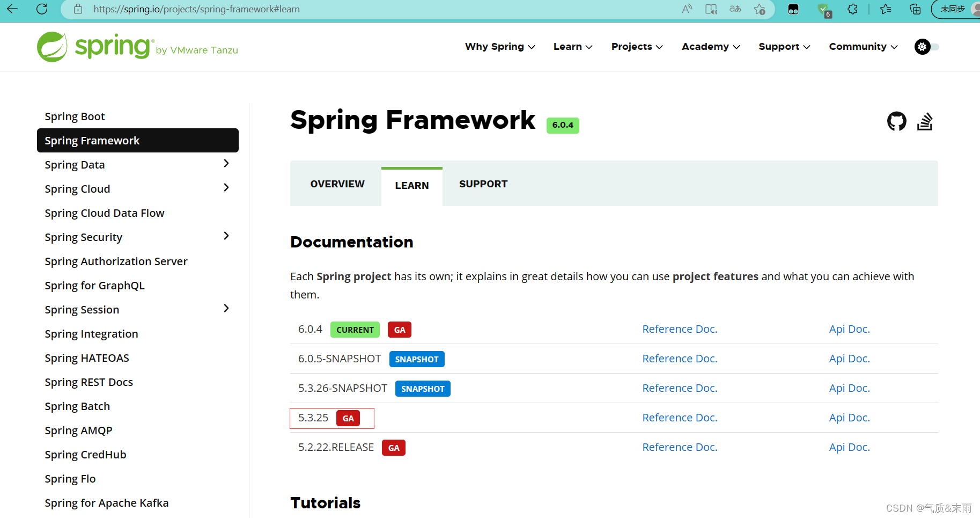The width and height of the screenshot is (980, 518).
Task: Open Spring Batch project
Action: tap(77, 406)
